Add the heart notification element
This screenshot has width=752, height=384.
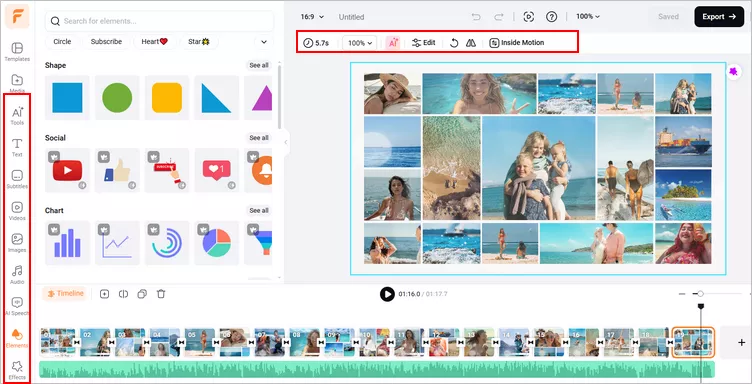tap(217, 170)
